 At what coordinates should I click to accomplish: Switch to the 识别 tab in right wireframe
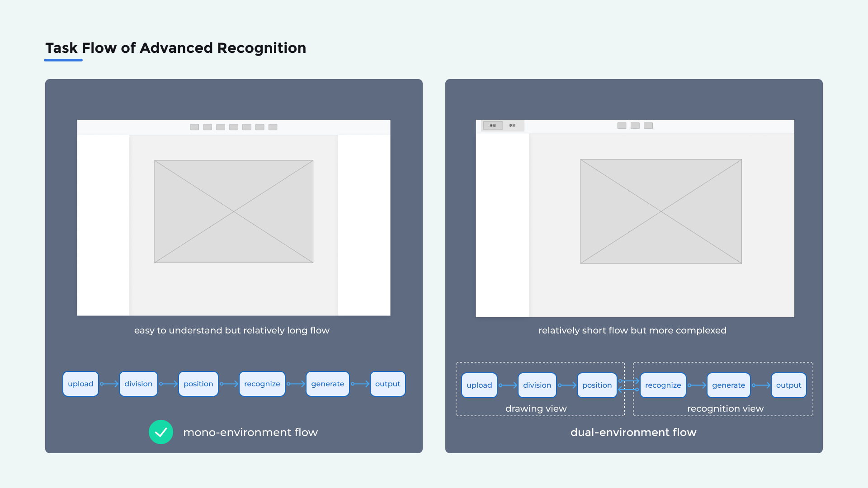click(512, 126)
